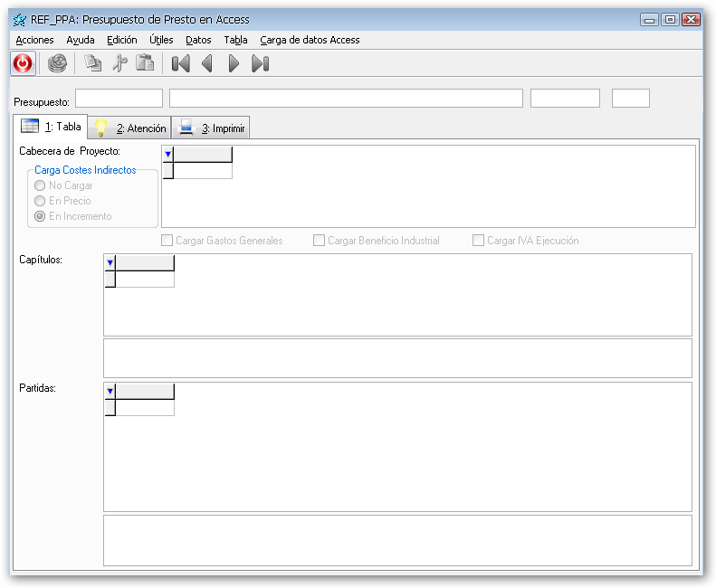Click Cabecera de Proyecto grid column header

tap(203, 155)
